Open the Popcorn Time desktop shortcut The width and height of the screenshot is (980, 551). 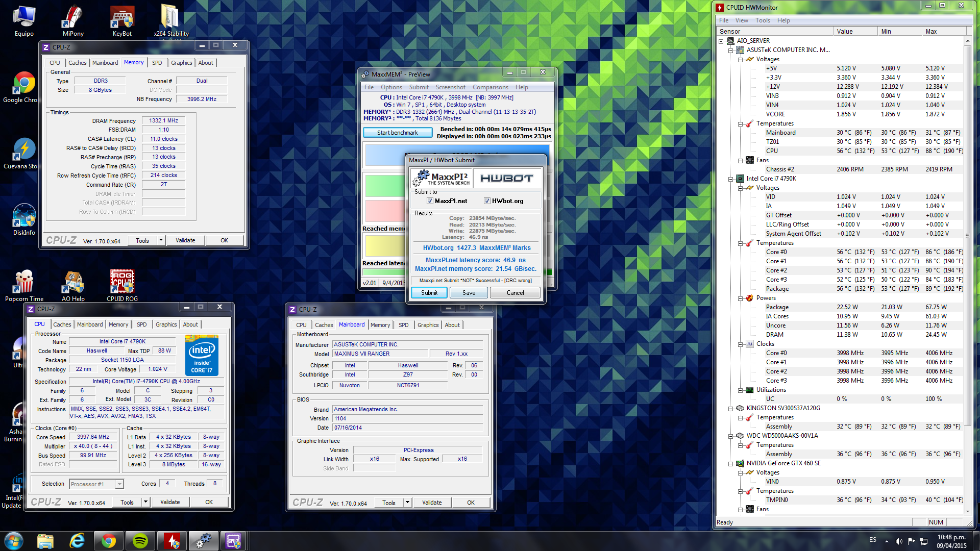(24, 287)
